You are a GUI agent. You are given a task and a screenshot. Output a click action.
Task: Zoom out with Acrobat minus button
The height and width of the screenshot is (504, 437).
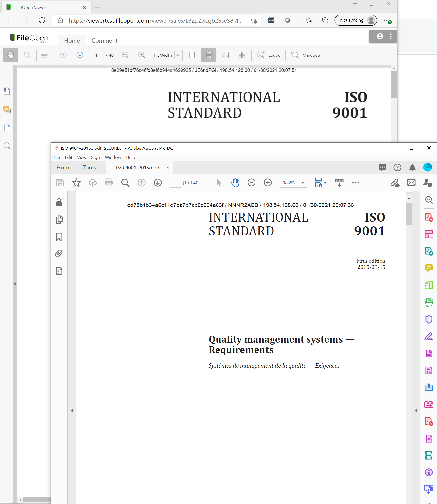pos(251,183)
